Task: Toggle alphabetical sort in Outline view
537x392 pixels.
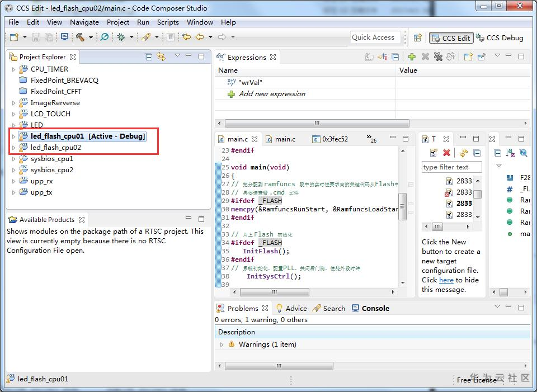Action: click(x=510, y=153)
